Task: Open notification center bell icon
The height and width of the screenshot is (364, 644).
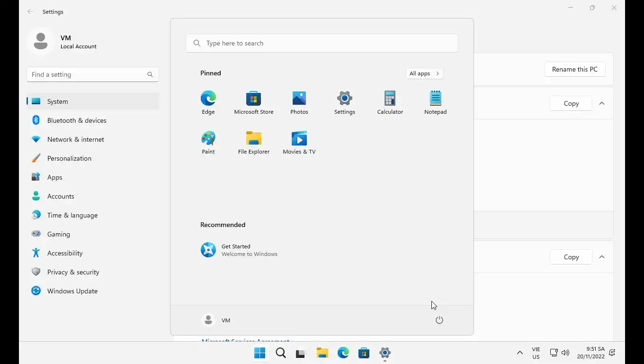Action: click(612, 353)
